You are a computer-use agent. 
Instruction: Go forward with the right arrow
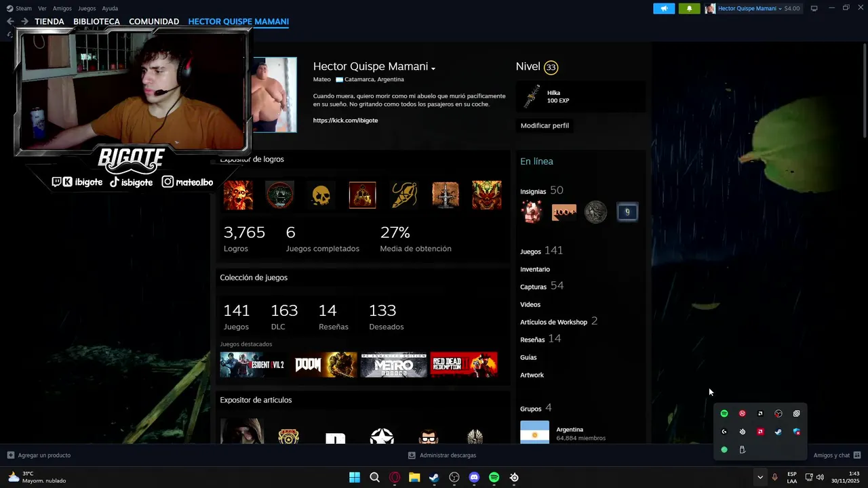click(x=24, y=22)
